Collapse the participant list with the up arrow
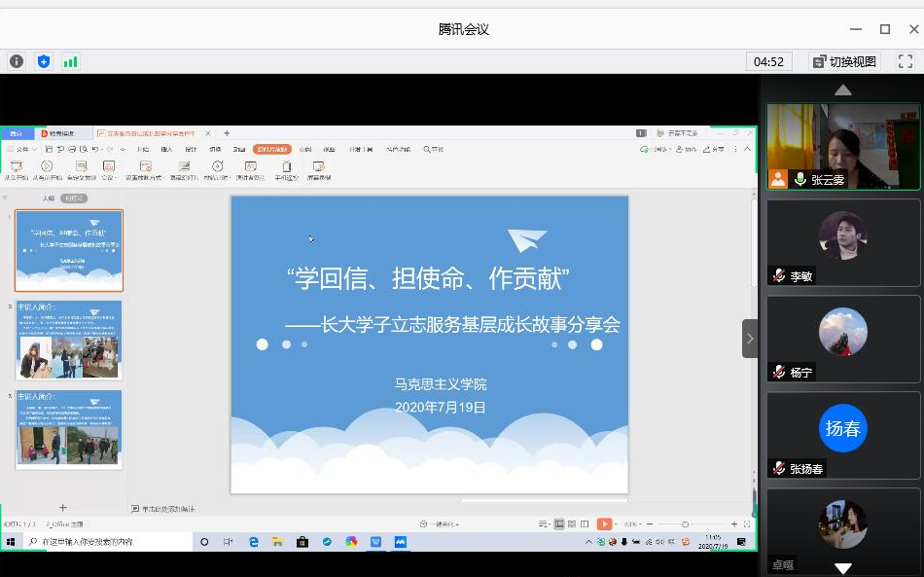This screenshot has width=924, height=577. pos(842,87)
